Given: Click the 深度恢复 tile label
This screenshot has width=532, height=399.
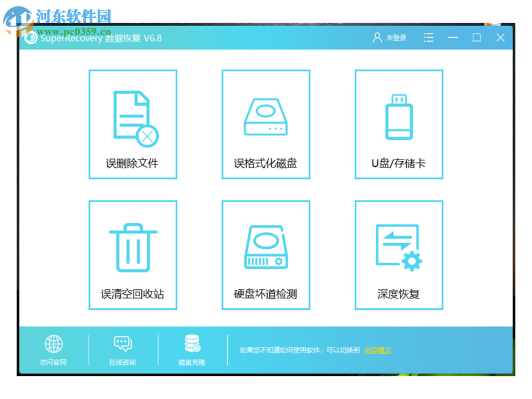Looking at the screenshot, I should (x=398, y=294).
